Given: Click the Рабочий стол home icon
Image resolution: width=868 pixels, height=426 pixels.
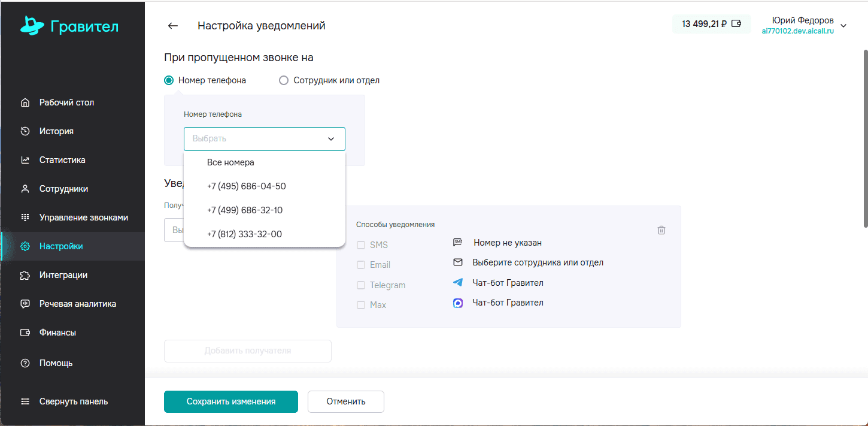Looking at the screenshot, I should 25,102.
